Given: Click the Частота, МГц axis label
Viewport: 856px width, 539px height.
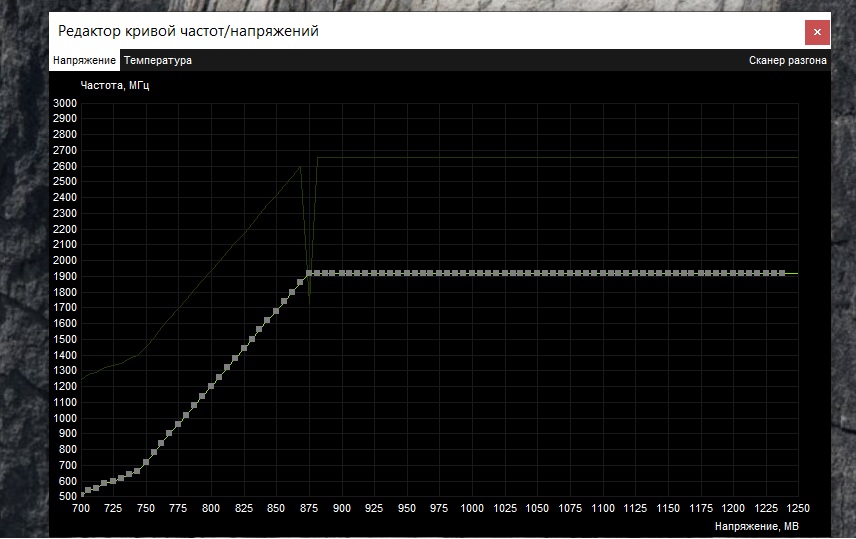Looking at the screenshot, I should pyautogui.click(x=115, y=85).
